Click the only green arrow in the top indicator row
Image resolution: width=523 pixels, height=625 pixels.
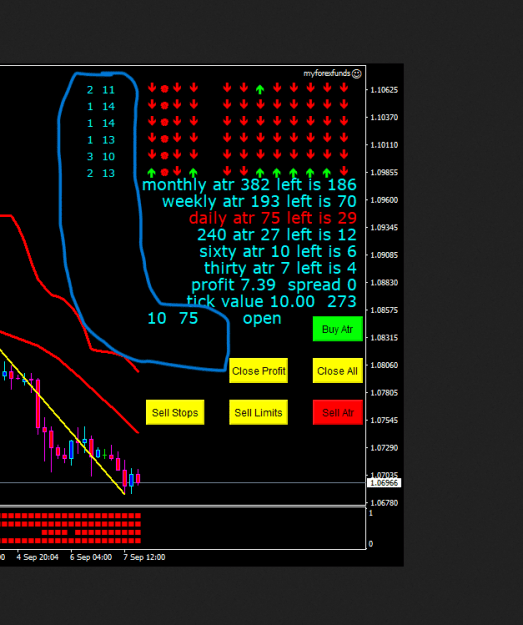click(260, 89)
